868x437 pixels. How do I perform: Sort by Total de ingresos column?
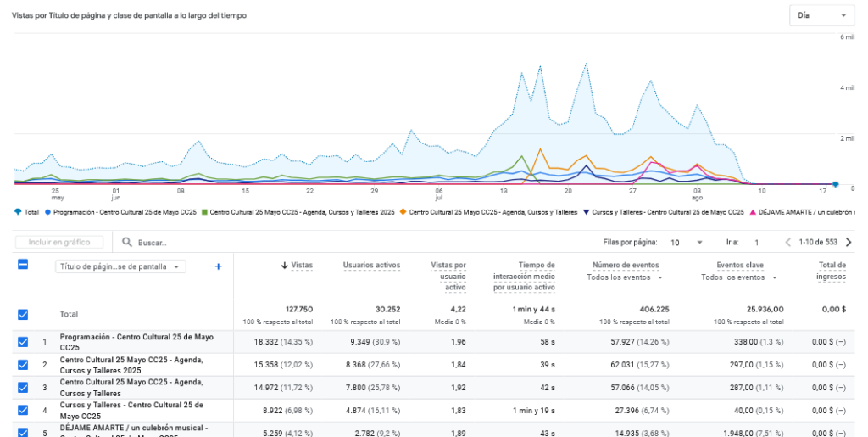[831, 271]
